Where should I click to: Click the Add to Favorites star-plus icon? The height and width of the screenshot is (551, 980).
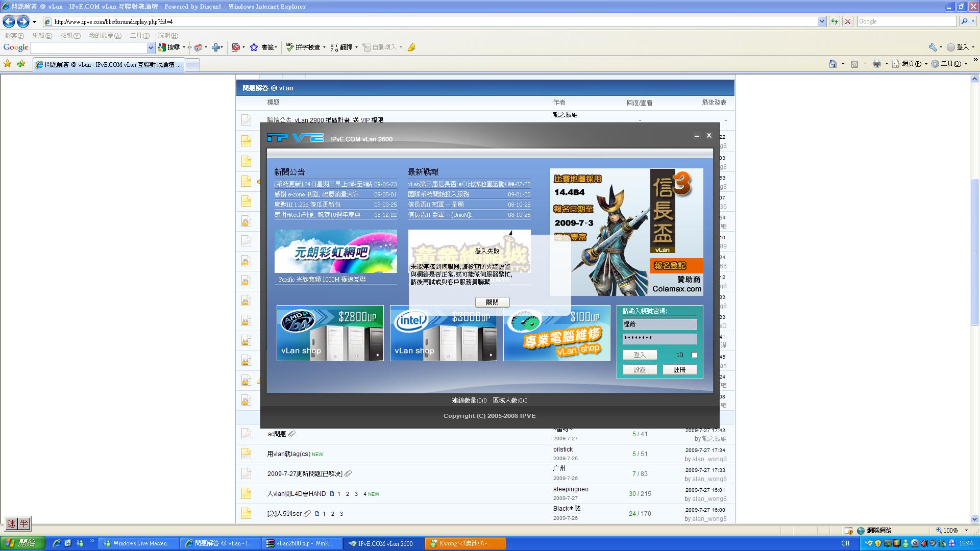21,64
